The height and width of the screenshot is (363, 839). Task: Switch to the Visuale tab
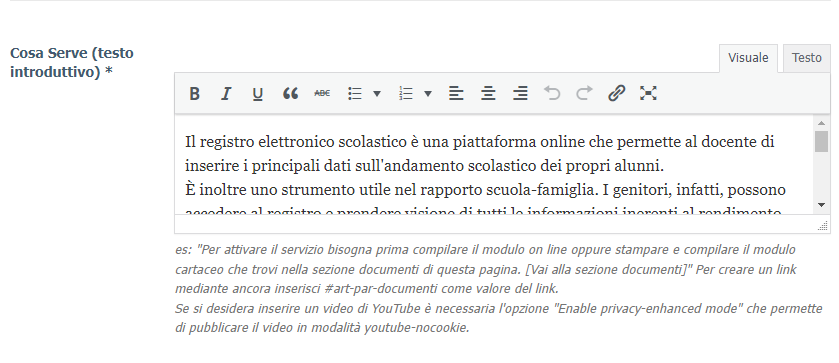pyautogui.click(x=748, y=58)
